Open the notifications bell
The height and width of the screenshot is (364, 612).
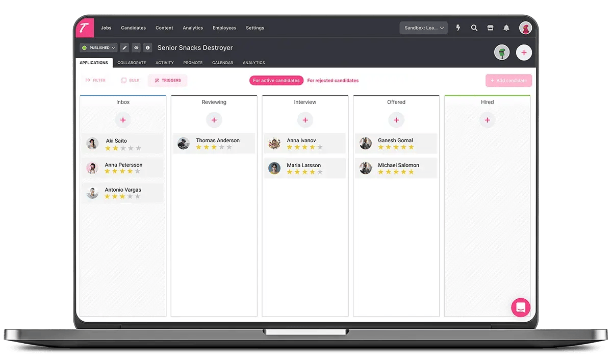pyautogui.click(x=506, y=28)
